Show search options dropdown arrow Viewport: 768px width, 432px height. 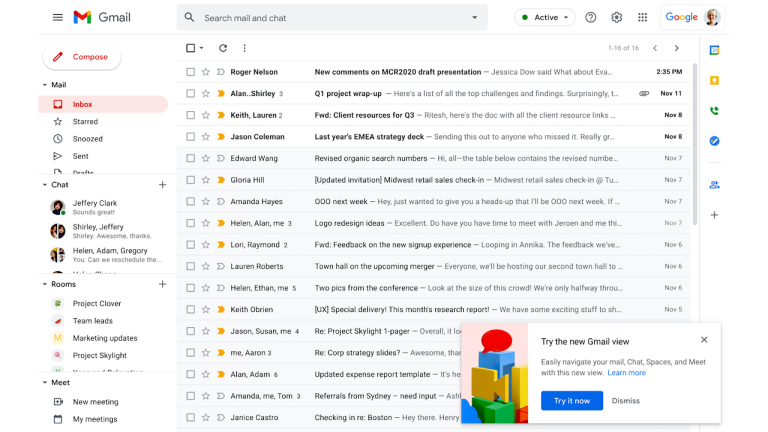pos(474,18)
